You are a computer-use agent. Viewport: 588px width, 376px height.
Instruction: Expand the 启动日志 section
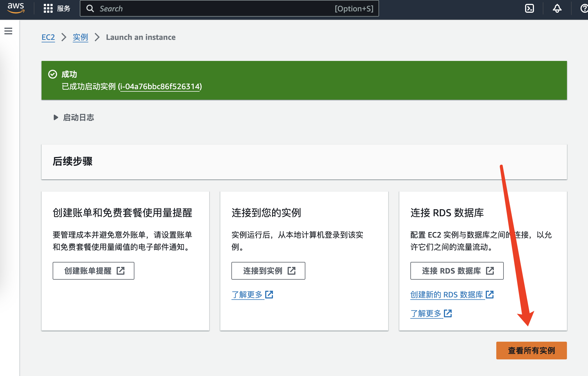(x=74, y=117)
